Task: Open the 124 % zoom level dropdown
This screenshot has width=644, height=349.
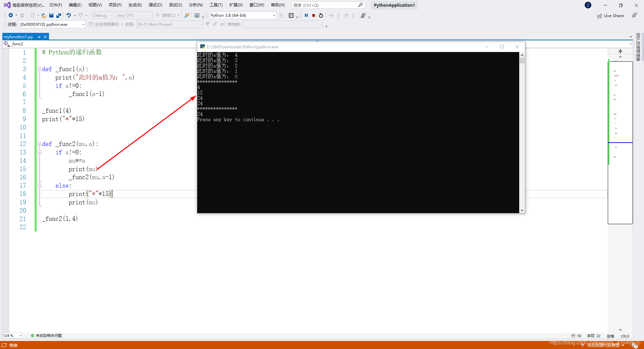Action: point(12,336)
